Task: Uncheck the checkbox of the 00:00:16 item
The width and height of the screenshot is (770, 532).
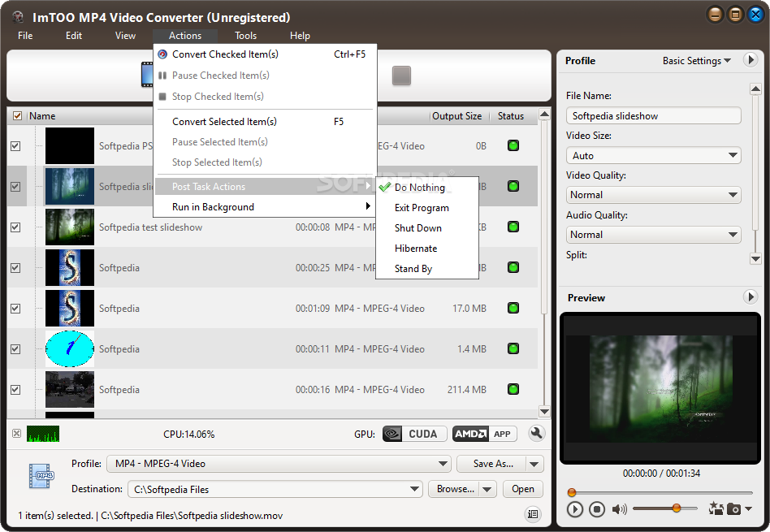Action: (15, 390)
